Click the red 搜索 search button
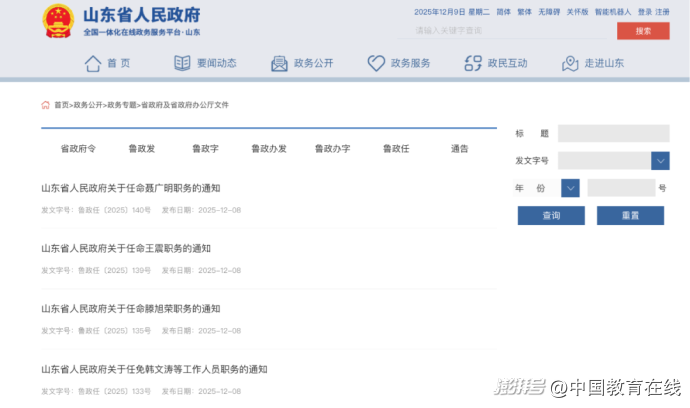The width and height of the screenshot is (690, 408). click(x=643, y=31)
